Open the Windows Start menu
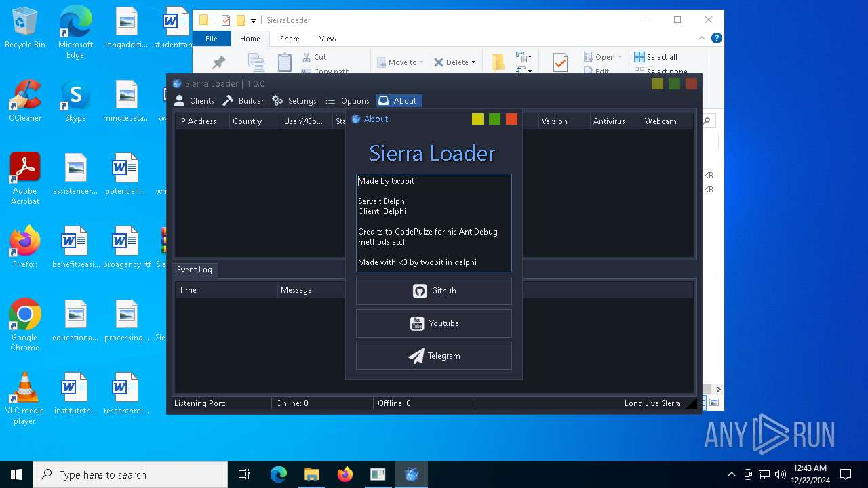This screenshot has width=868, height=488. point(16,474)
